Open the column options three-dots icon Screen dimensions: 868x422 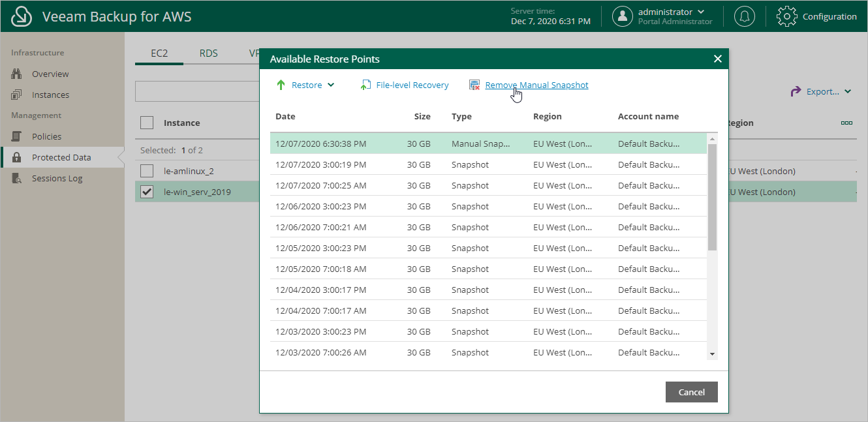847,123
